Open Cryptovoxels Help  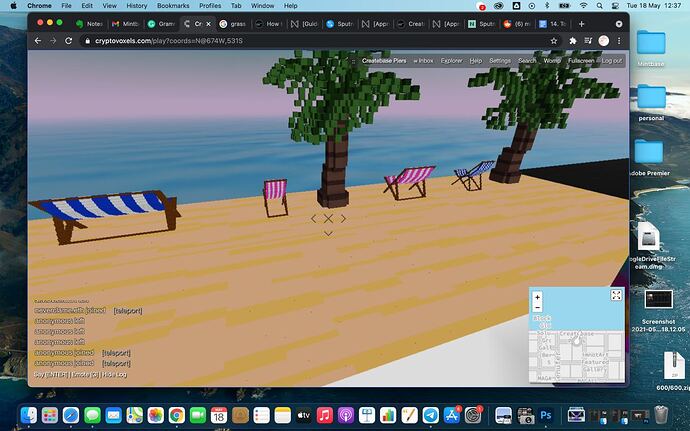coord(476,61)
